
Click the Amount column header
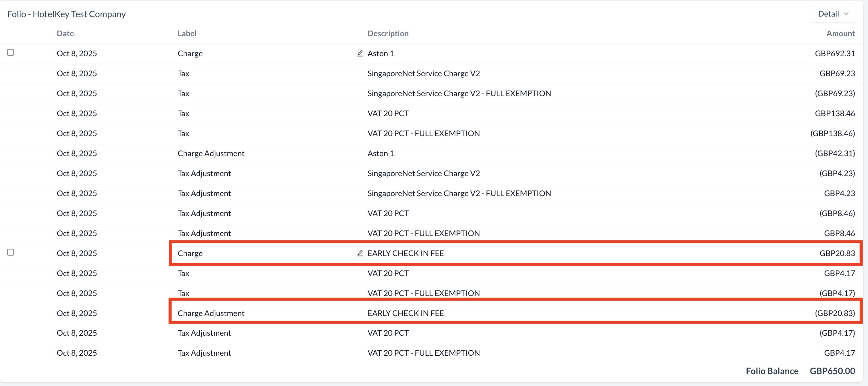pos(841,33)
